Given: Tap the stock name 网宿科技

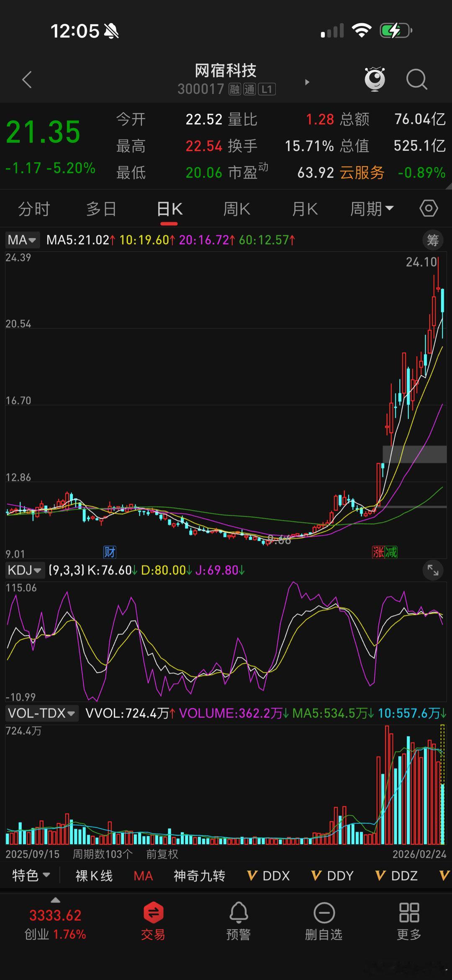Looking at the screenshot, I should click(x=226, y=71).
